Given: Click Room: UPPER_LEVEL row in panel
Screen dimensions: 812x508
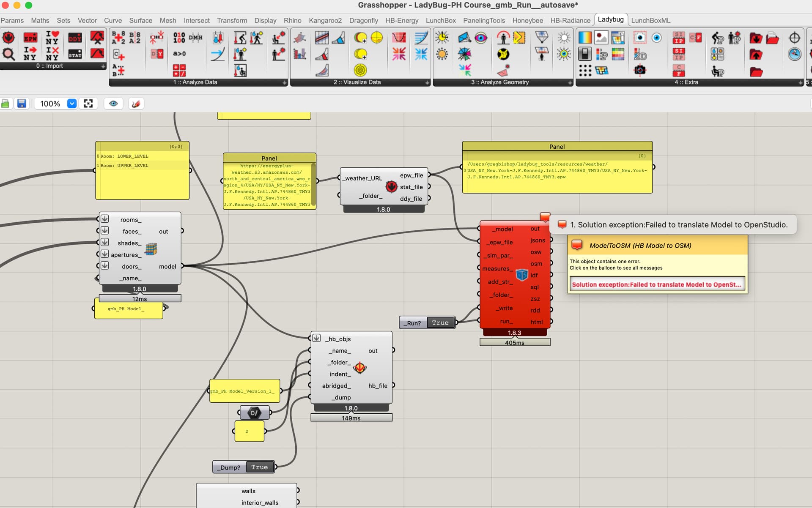Looking at the screenshot, I should (x=142, y=166).
